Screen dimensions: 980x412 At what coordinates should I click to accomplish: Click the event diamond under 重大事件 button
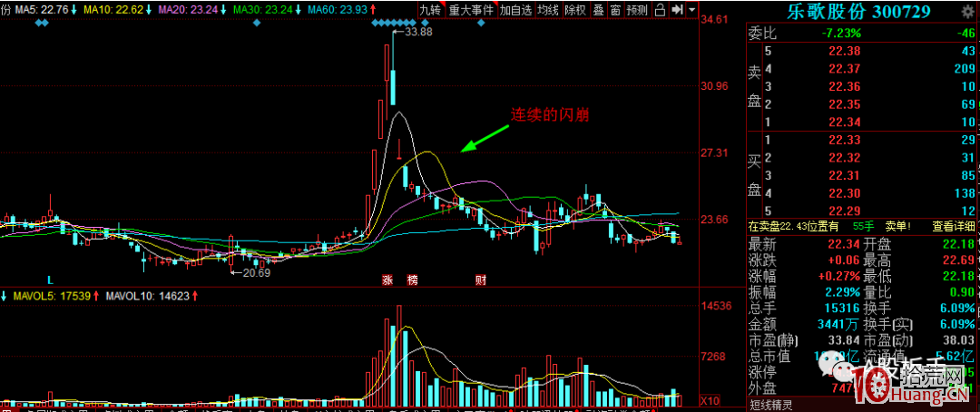click(x=481, y=23)
